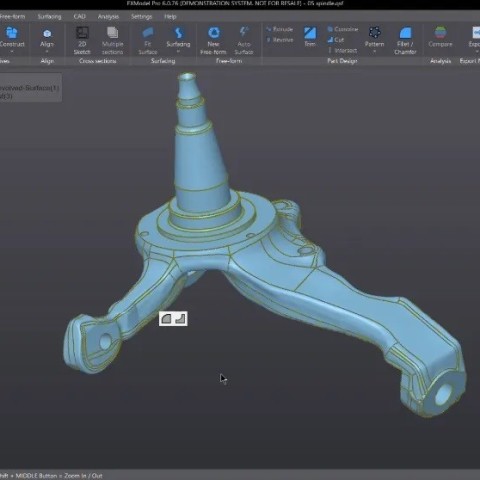The image size is (480, 480).
Task: Select the Revolve command
Action: point(279,40)
